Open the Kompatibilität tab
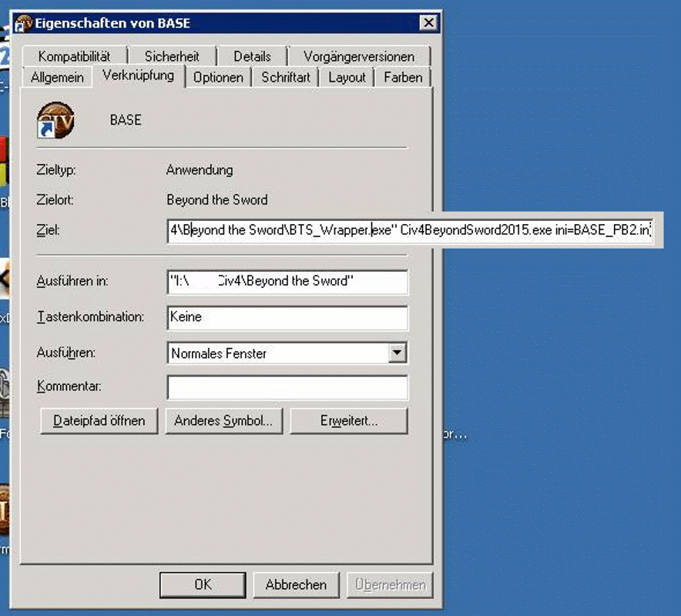This screenshot has height=616, width=681. coord(74,56)
